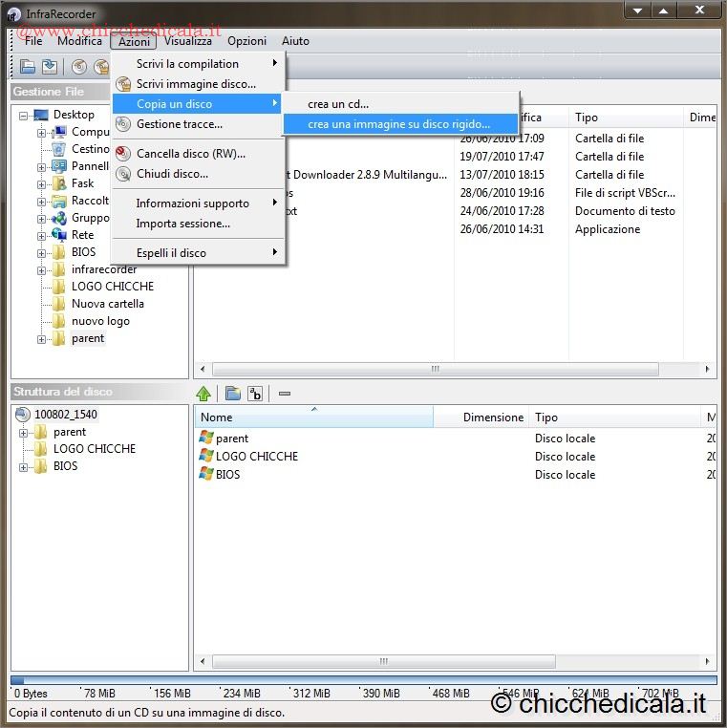Sort disc list by 'Nome' column header
The width and height of the screenshot is (727, 728).
coord(313,418)
